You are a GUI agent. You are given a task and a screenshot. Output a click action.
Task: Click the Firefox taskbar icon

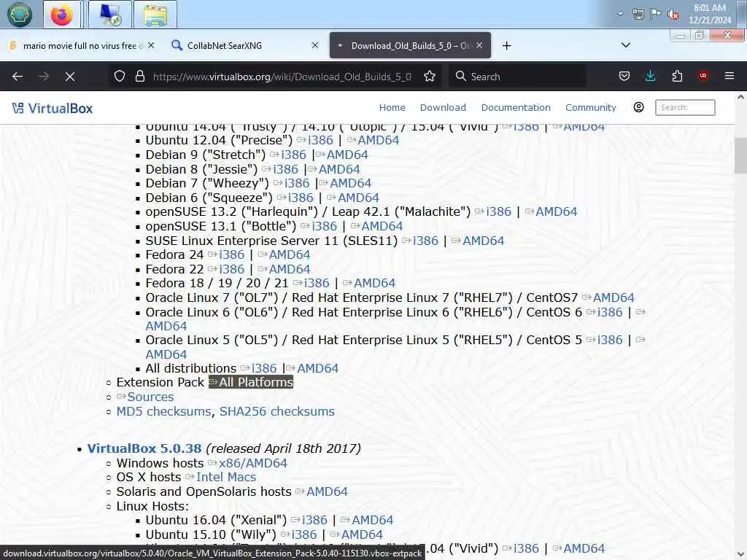click(x=62, y=15)
